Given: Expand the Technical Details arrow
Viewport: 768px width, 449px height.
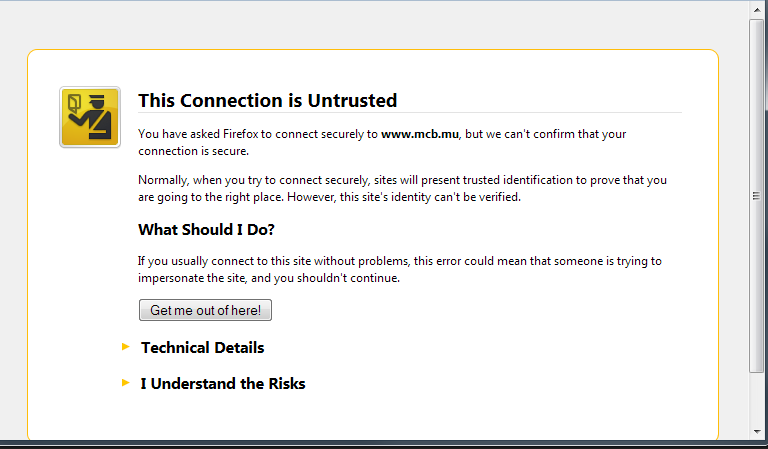Looking at the screenshot, I should (x=126, y=347).
